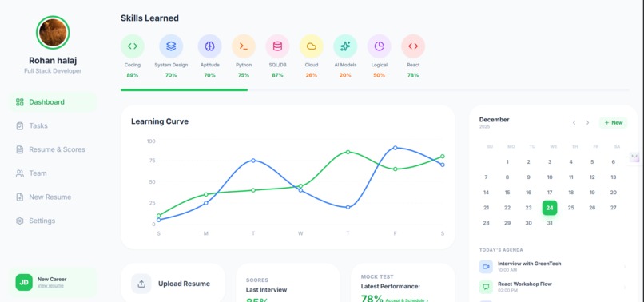
Task: Click the Upload Resume upload icon
Action: click(141, 284)
